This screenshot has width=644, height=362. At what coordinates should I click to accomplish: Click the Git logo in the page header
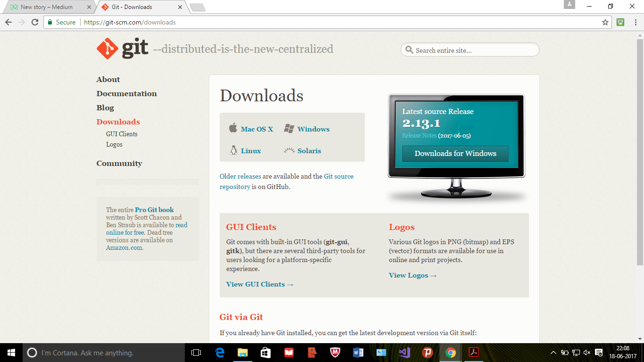point(122,49)
